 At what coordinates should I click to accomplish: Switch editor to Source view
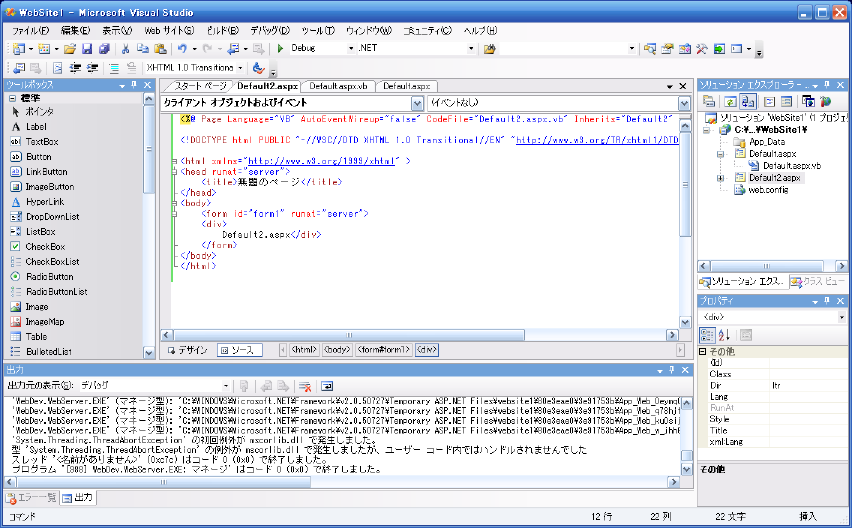pos(240,350)
